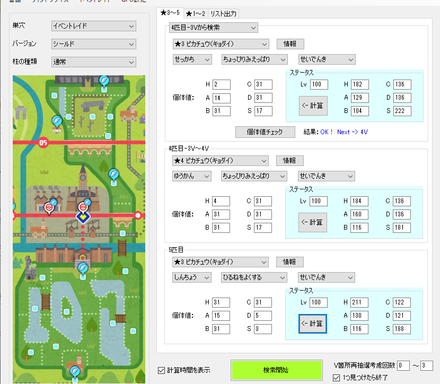The width and height of the screenshot is (440, 384).
Task: Toggle 計算時間を表示 checkbox
Action: 161,370
